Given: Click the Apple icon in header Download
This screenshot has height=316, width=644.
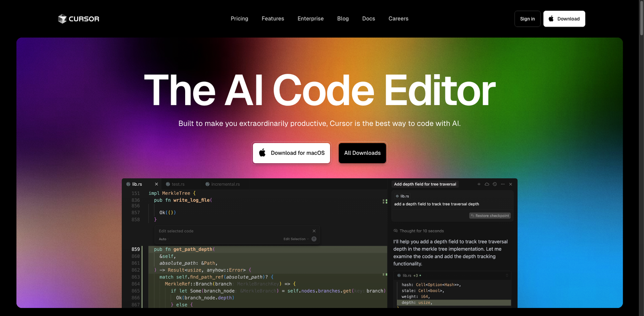Looking at the screenshot, I should [x=551, y=19].
